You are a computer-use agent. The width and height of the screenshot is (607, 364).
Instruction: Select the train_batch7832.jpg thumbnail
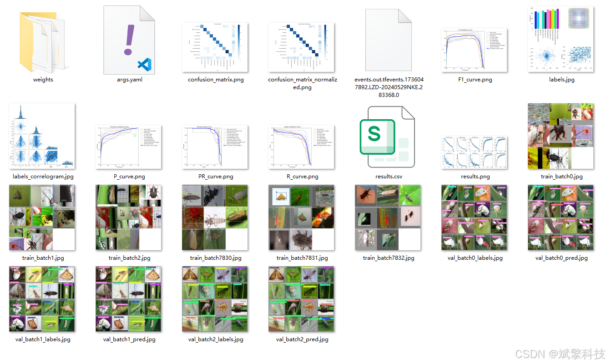pyautogui.click(x=389, y=217)
